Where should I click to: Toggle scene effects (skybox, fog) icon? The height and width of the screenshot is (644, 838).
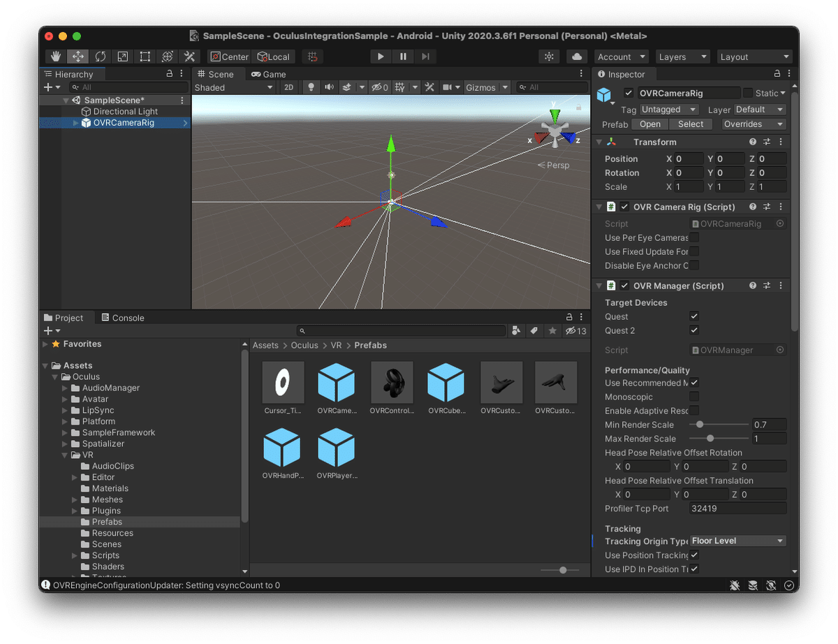point(346,87)
